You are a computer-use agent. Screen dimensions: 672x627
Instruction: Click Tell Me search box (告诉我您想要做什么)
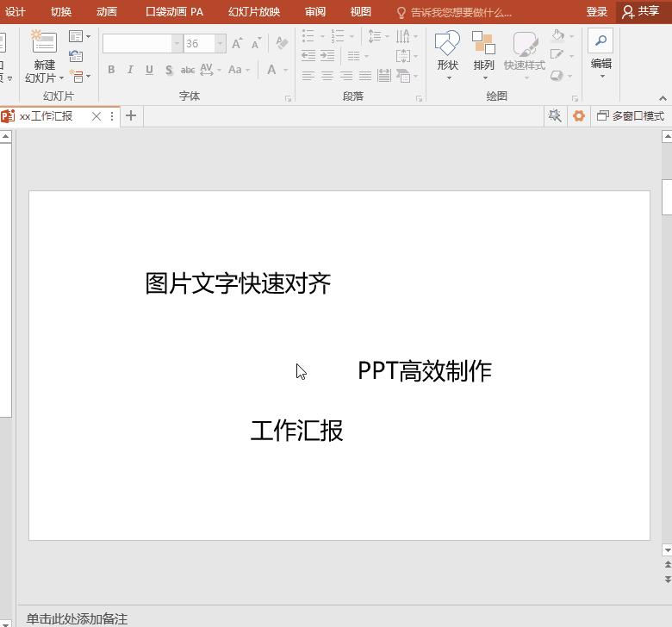(x=454, y=12)
